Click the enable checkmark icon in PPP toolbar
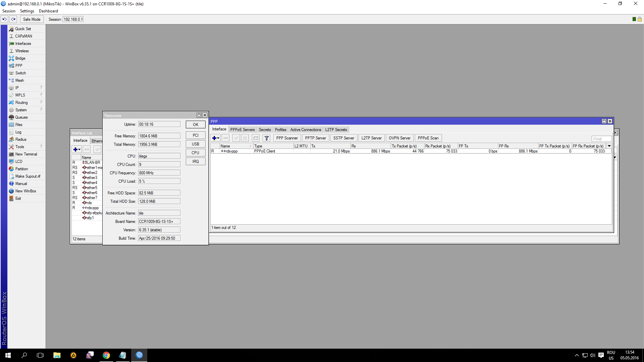 236,138
